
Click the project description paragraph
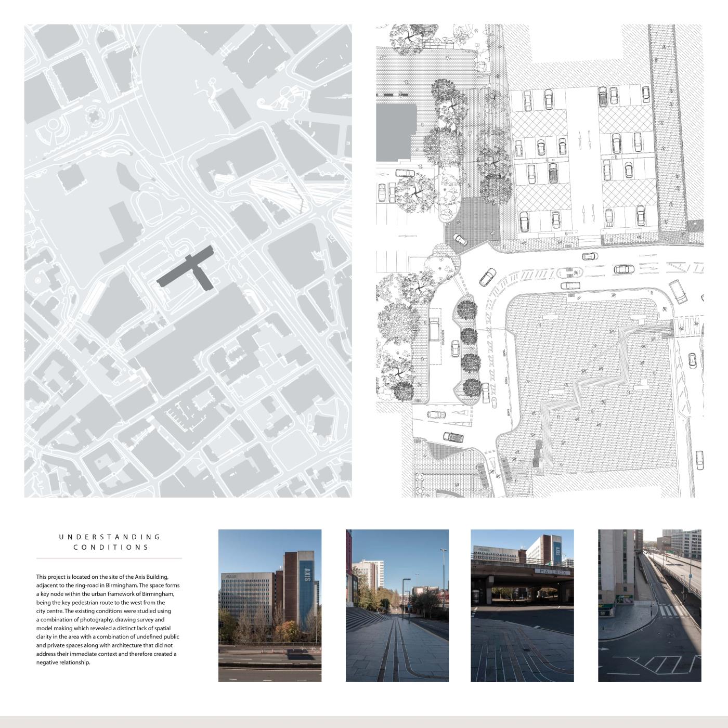click(108, 619)
